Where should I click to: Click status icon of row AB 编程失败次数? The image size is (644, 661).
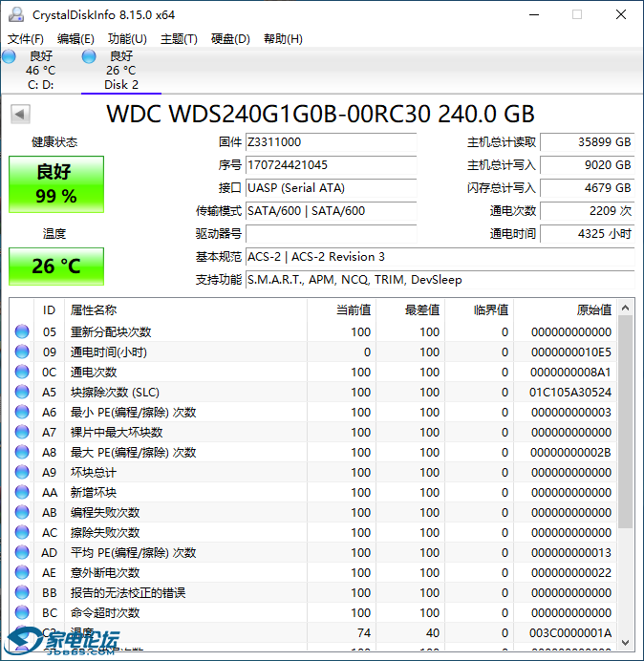pos(22,512)
